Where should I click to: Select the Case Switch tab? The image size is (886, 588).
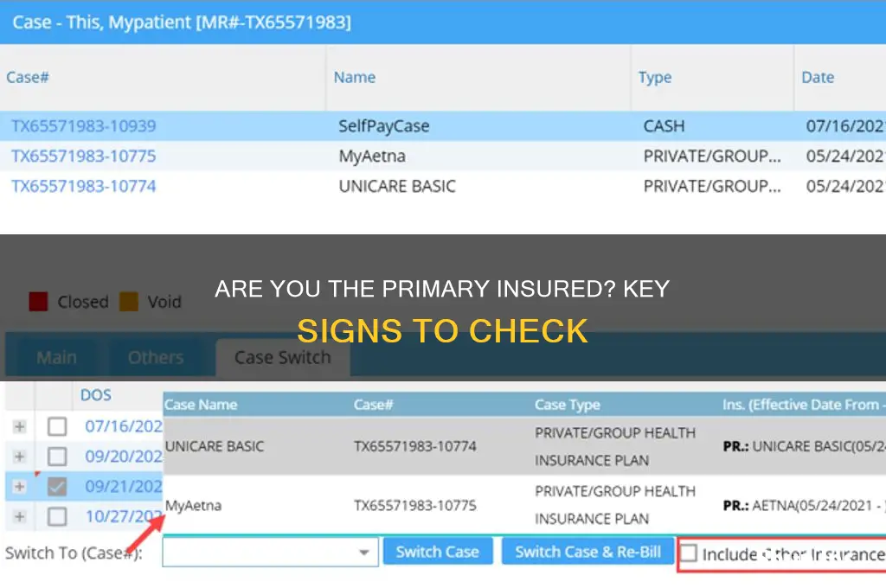point(283,357)
